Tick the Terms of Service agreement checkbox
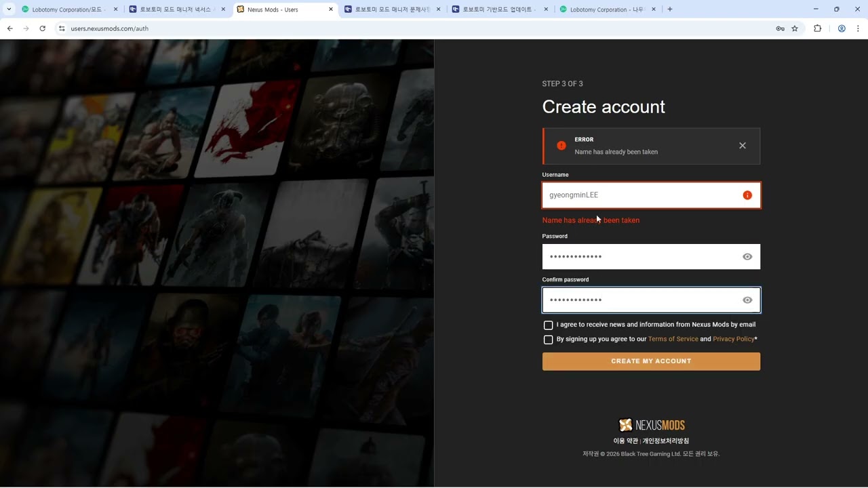The height and width of the screenshot is (488, 868). click(549, 340)
